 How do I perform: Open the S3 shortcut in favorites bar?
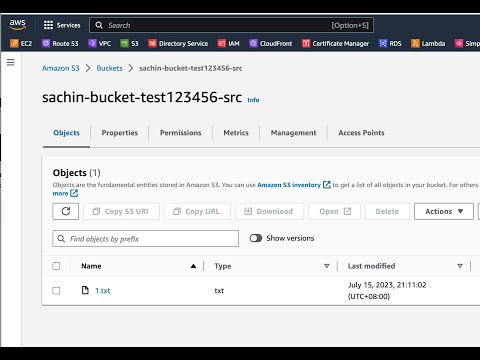(x=129, y=43)
